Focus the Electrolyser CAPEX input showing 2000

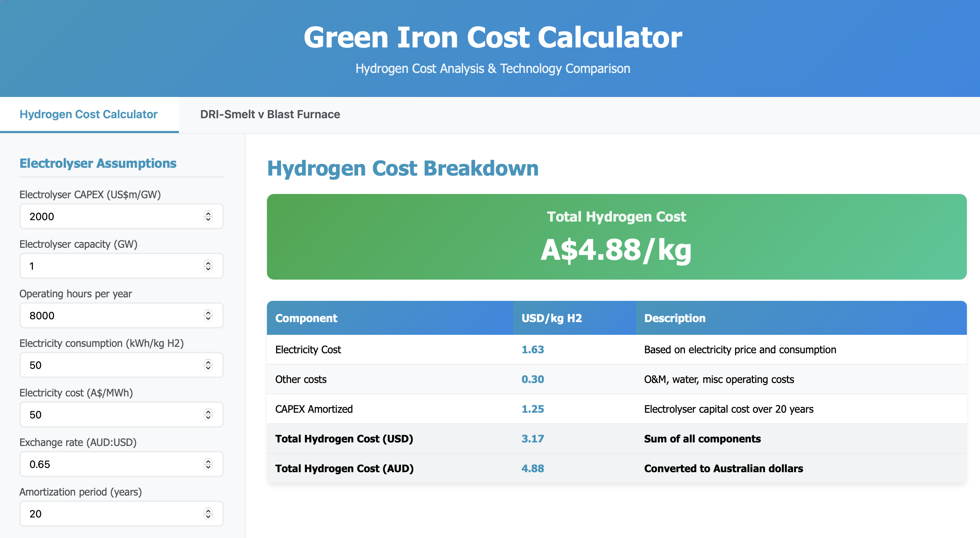110,216
